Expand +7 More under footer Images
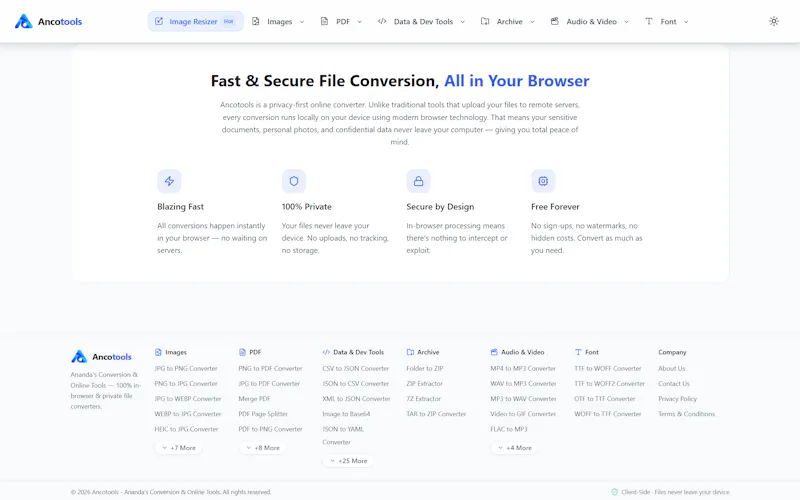This screenshot has height=500, width=800. (x=179, y=448)
